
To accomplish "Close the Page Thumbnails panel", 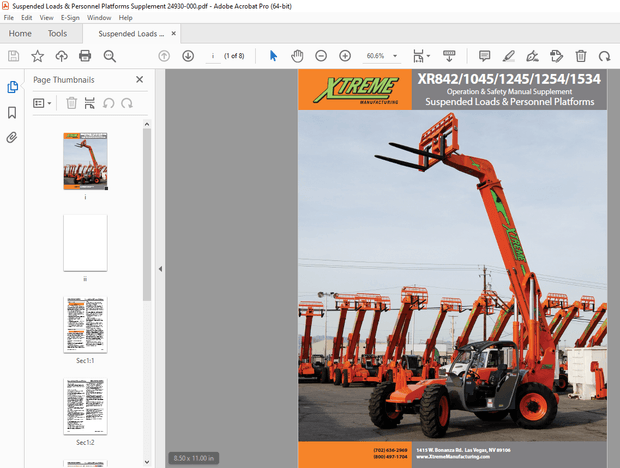I will click(140, 79).
